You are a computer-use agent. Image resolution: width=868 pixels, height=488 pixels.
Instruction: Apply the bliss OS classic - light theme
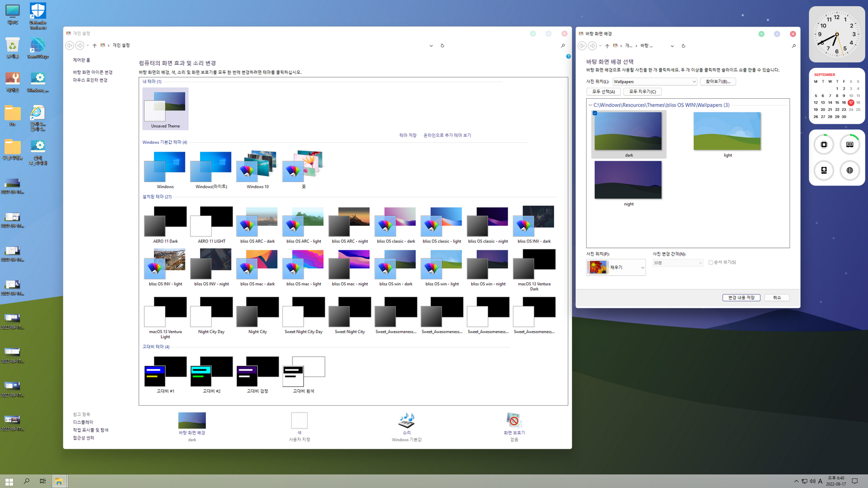[442, 225]
